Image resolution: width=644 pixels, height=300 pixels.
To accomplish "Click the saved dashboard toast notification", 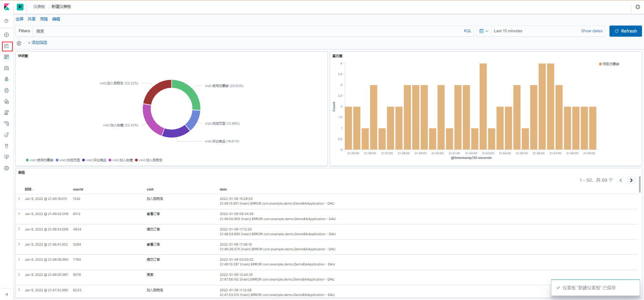I will 595,288.
